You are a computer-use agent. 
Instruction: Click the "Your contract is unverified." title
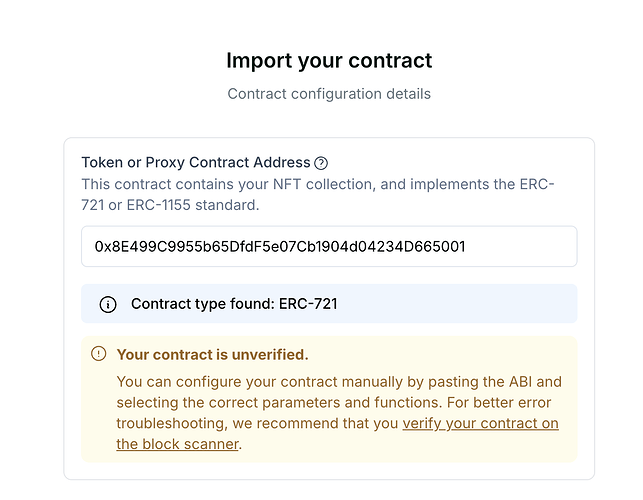(x=212, y=354)
